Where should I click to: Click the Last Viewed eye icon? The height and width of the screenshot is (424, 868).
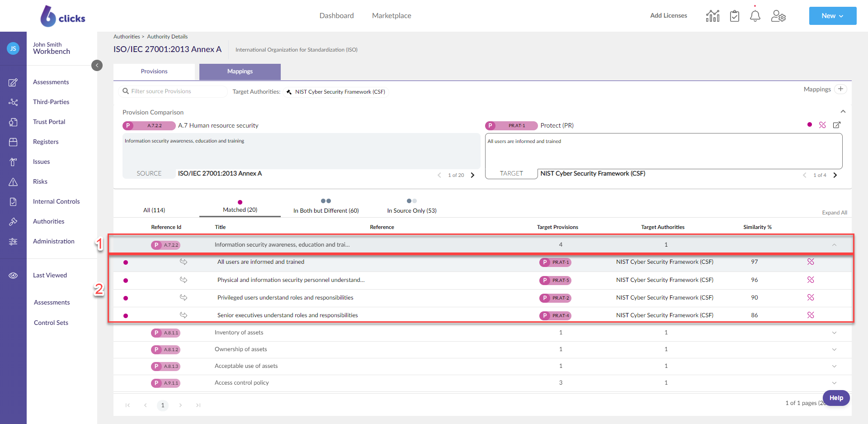coord(13,276)
